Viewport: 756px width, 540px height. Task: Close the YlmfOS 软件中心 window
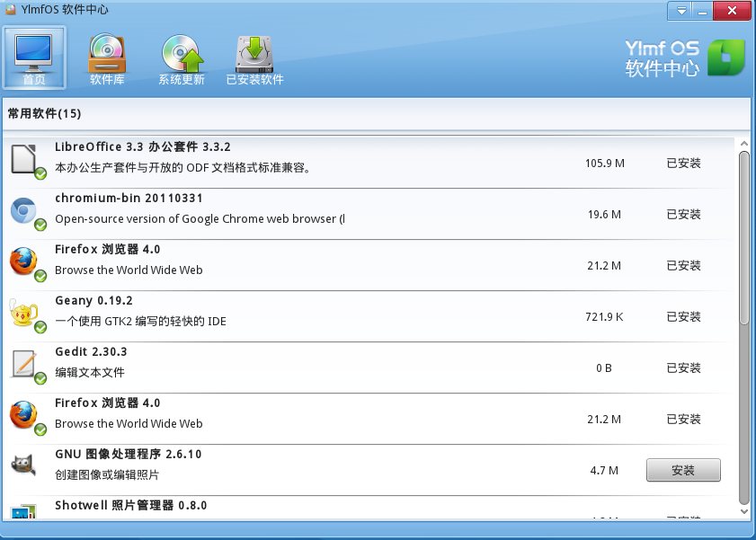coord(732,11)
